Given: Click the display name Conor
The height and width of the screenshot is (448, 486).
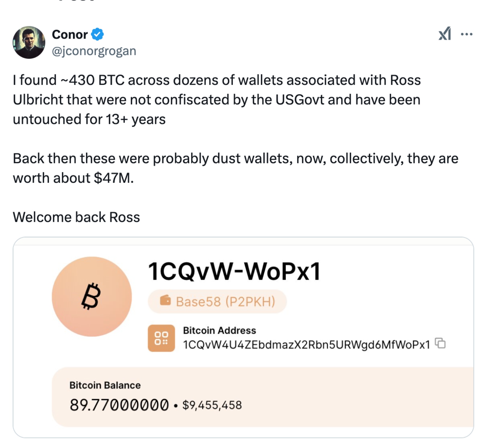Looking at the screenshot, I should click(x=70, y=34).
